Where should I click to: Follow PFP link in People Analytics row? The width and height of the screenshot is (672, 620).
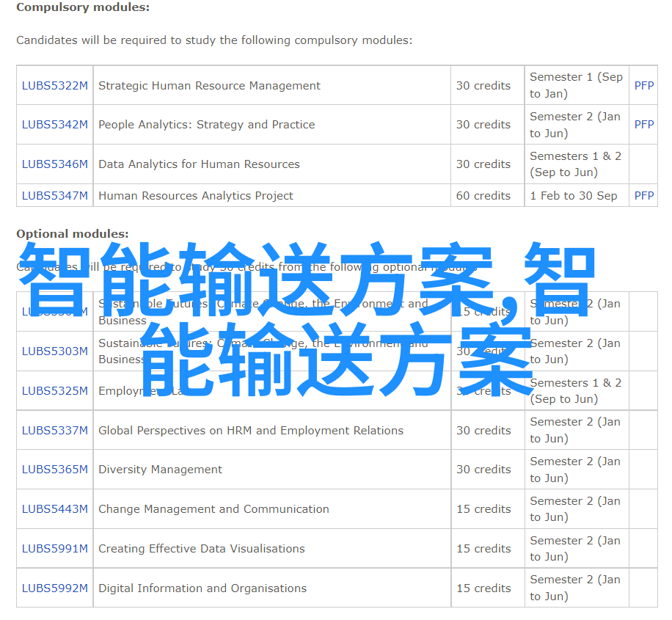(x=644, y=124)
